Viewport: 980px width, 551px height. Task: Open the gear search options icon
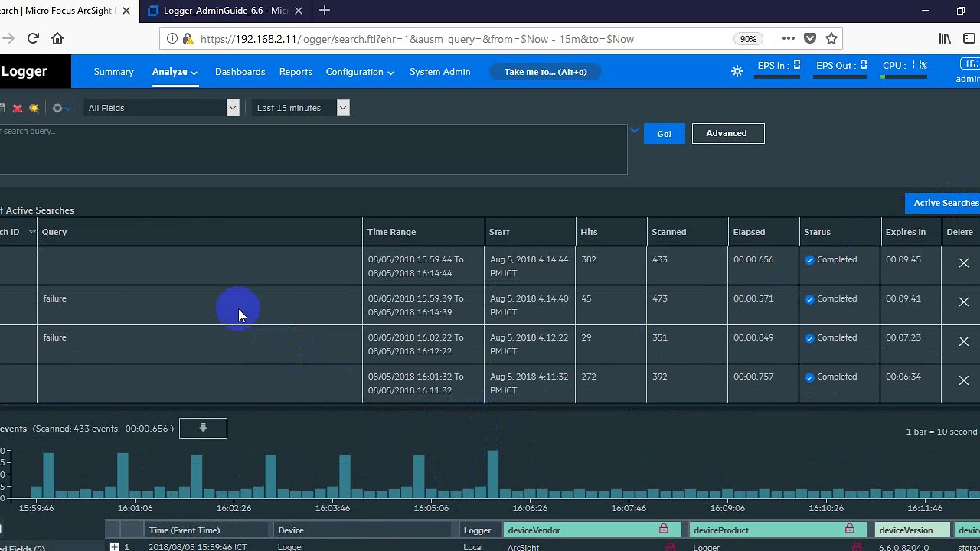[60, 108]
